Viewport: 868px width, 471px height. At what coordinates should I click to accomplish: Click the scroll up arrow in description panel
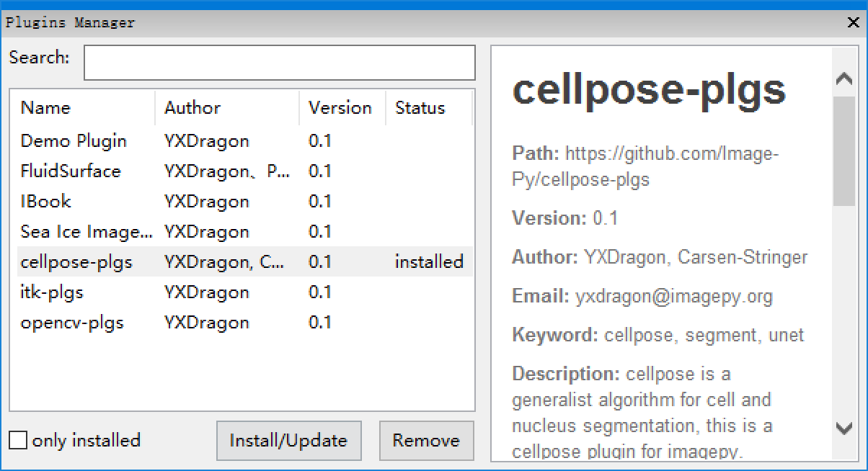pos(844,79)
